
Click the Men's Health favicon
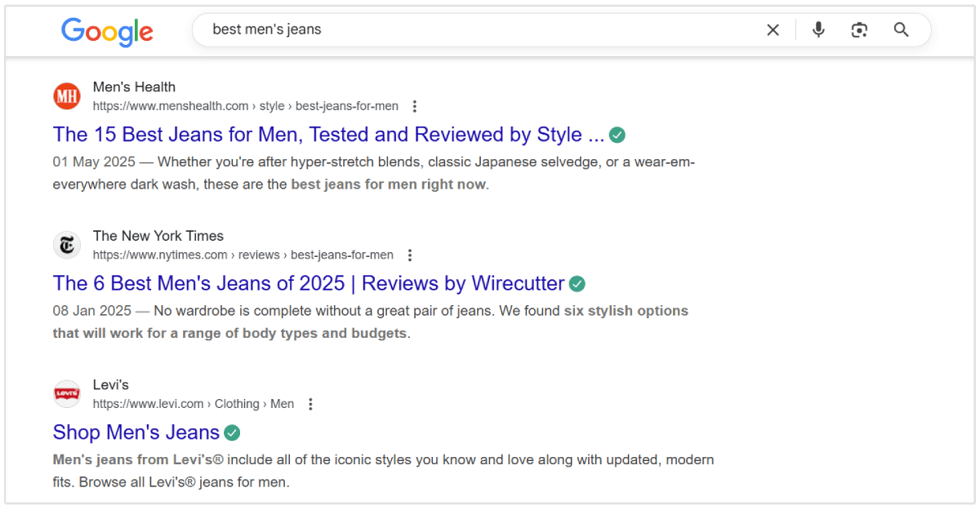[x=67, y=96]
